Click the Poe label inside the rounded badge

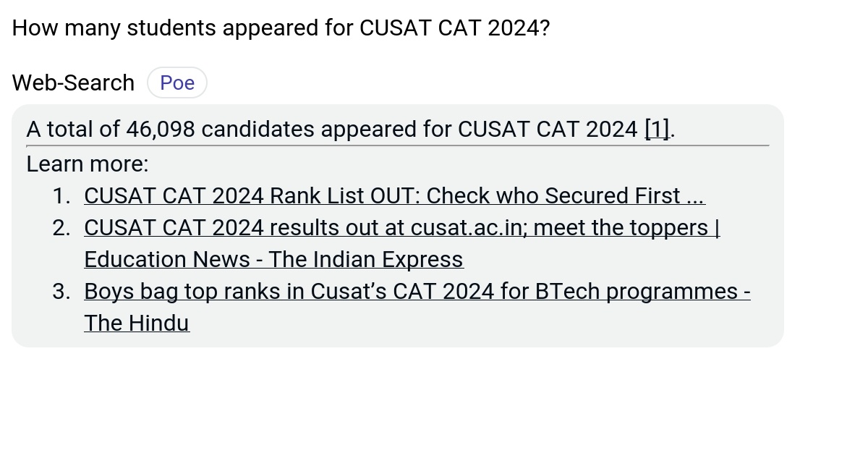click(x=176, y=83)
